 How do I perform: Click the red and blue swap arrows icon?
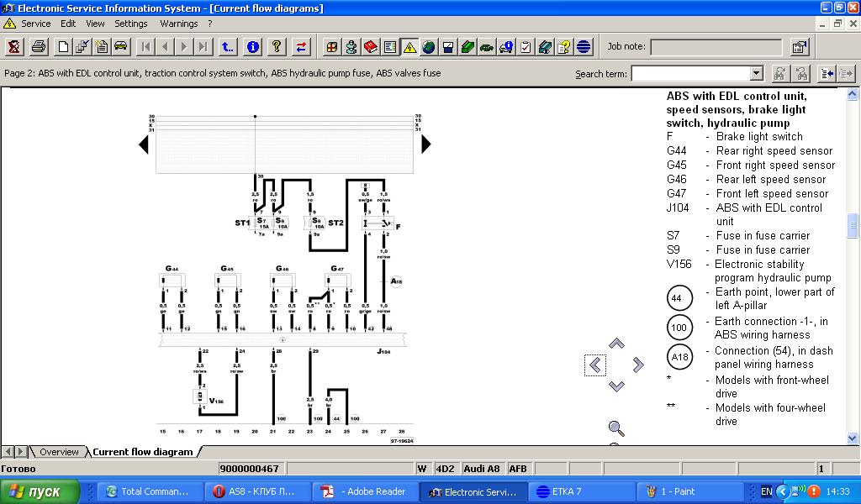pos(301,47)
